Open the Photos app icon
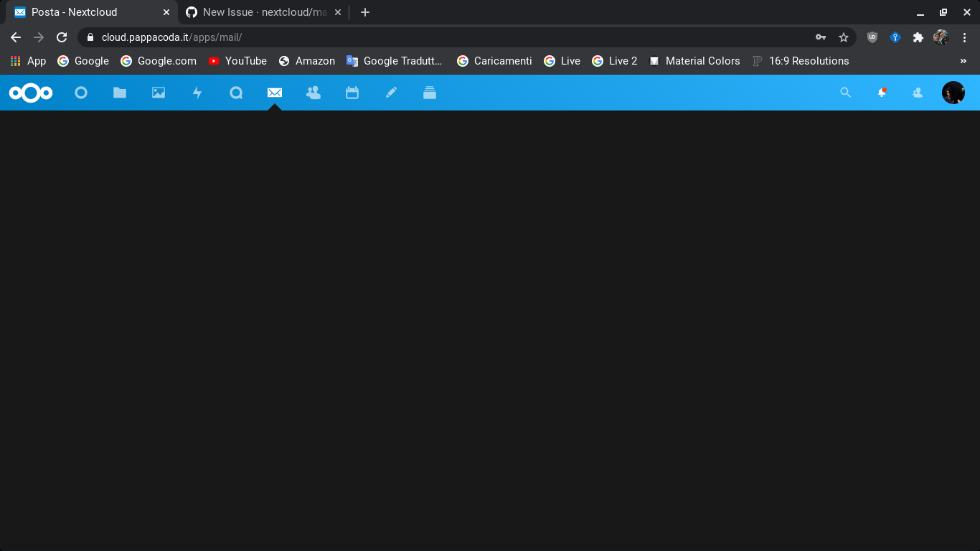This screenshot has width=980, height=551. pos(159,93)
